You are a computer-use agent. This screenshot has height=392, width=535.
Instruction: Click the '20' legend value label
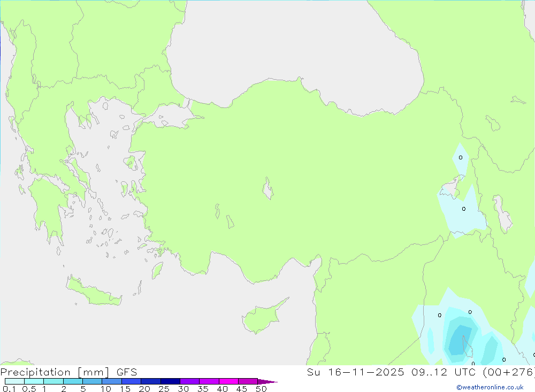click(x=144, y=389)
